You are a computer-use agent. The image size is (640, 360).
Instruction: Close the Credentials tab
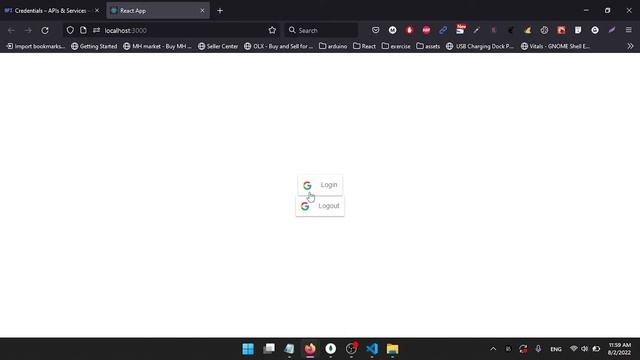coord(97,11)
